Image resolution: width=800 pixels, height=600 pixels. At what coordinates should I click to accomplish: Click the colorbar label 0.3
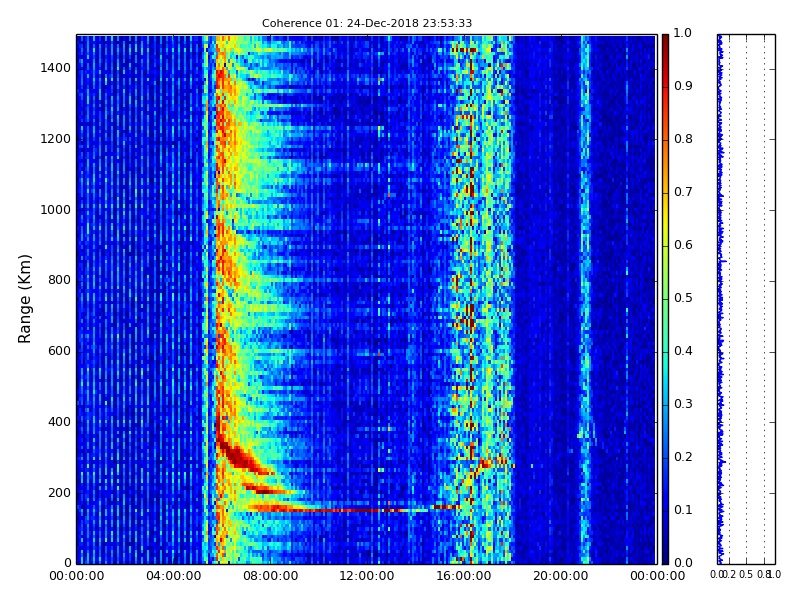click(683, 404)
